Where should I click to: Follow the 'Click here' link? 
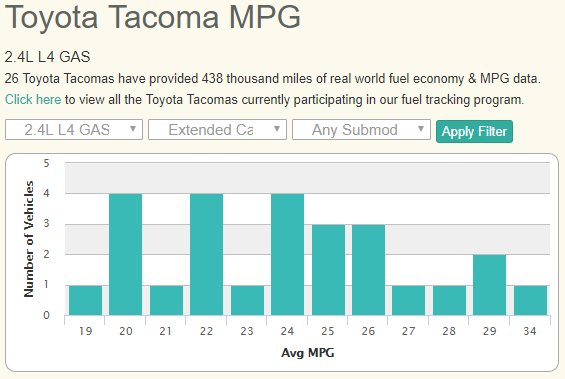(33, 99)
